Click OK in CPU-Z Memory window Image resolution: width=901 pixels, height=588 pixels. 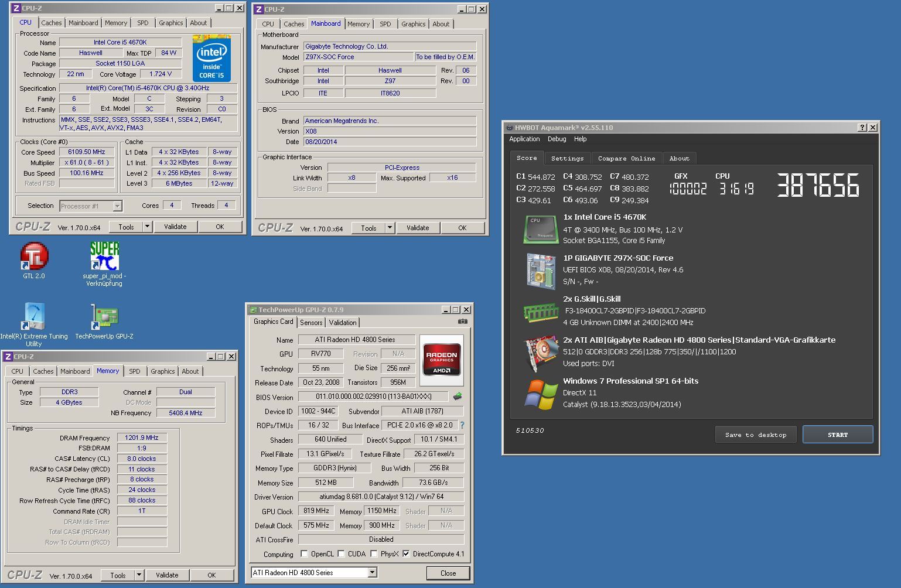click(211, 575)
